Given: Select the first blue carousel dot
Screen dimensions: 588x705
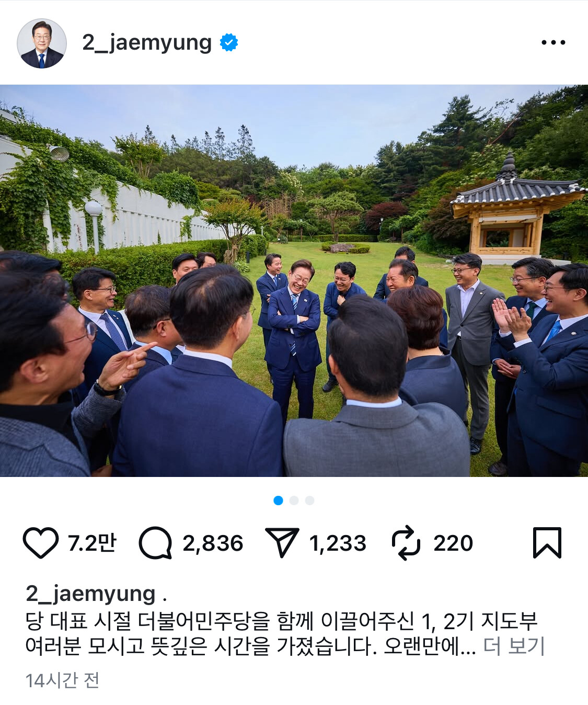Looking at the screenshot, I should 278,501.
